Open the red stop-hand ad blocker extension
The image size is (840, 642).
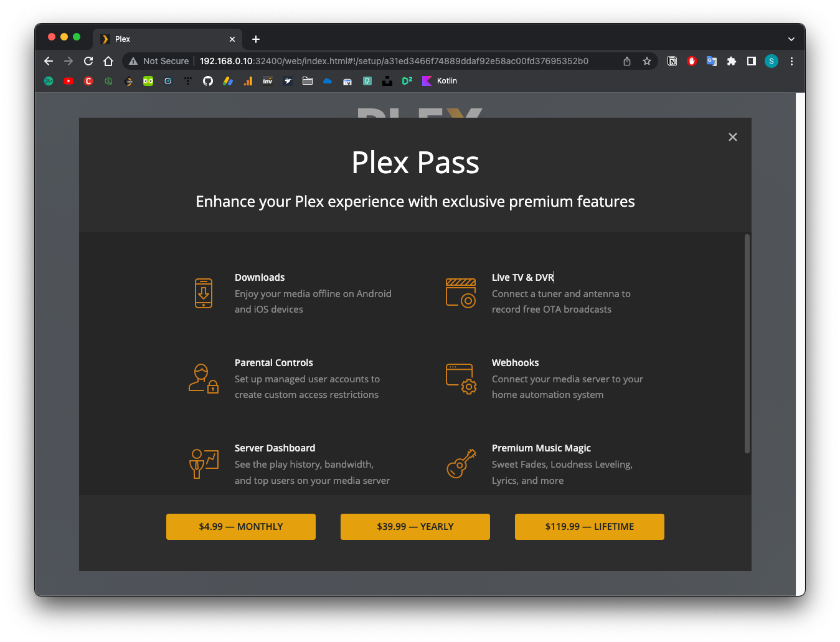(x=692, y=61)
